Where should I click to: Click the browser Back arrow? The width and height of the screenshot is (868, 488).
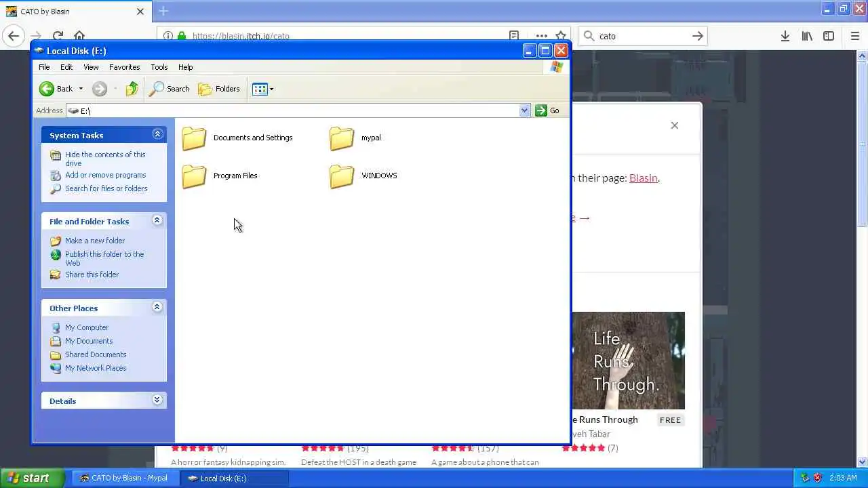[x=14, y=36]
